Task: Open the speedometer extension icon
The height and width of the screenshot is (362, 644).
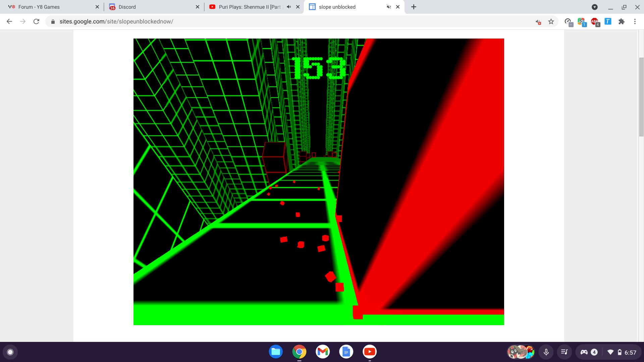Action: click(x=568, y=22)
